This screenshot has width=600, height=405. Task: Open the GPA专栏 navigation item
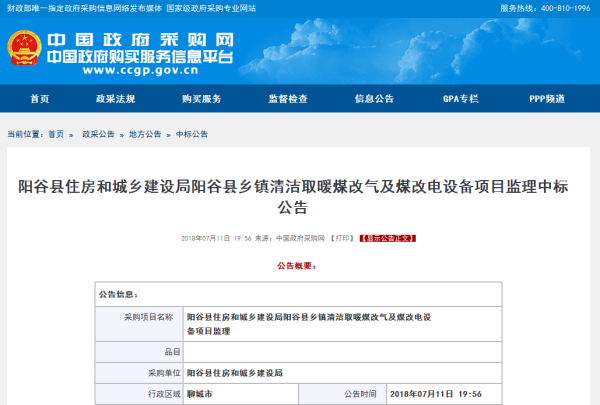click(461, 99)
